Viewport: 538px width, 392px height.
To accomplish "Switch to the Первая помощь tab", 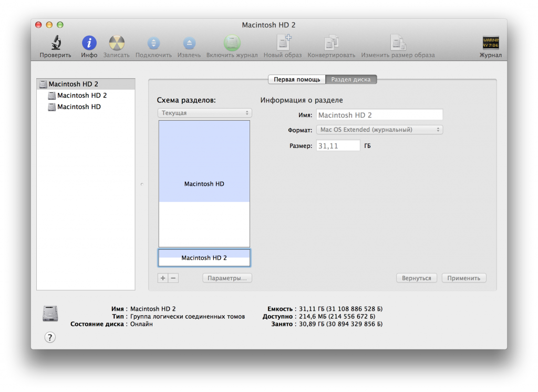I will tap(297, 79).
